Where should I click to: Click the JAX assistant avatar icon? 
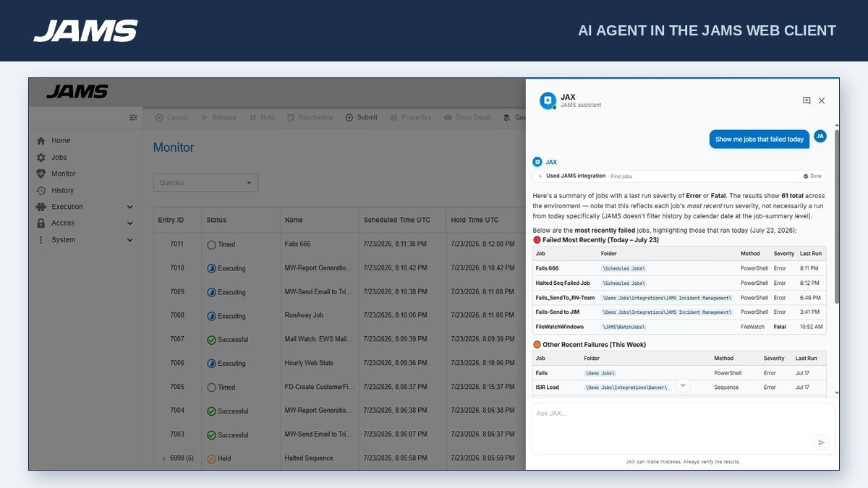click(x=548, y=100)
